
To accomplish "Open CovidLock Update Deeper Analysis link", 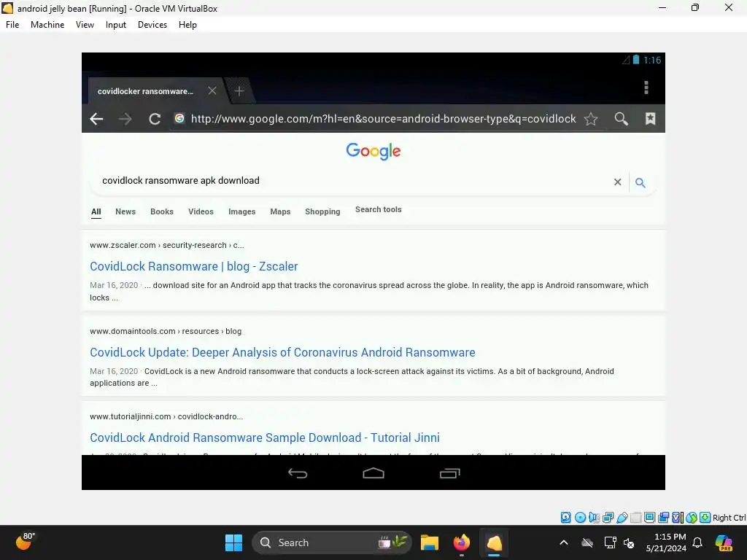I will (x=282, y=352).
